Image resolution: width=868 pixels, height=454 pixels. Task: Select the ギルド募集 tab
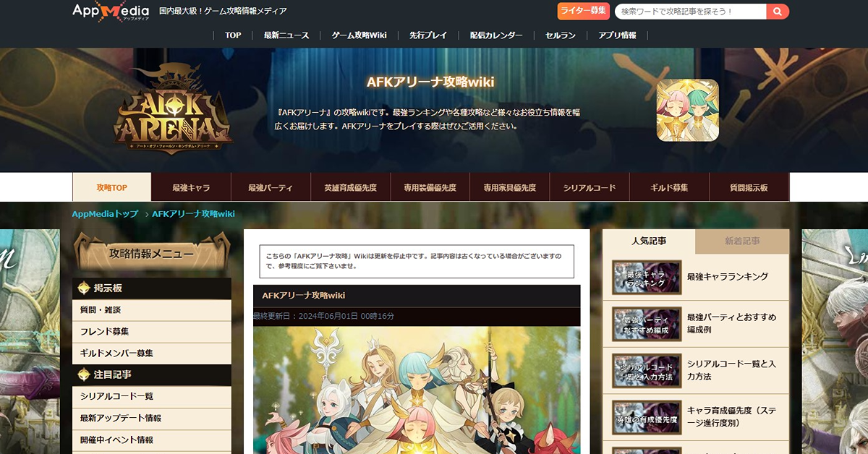coord(669,187)
